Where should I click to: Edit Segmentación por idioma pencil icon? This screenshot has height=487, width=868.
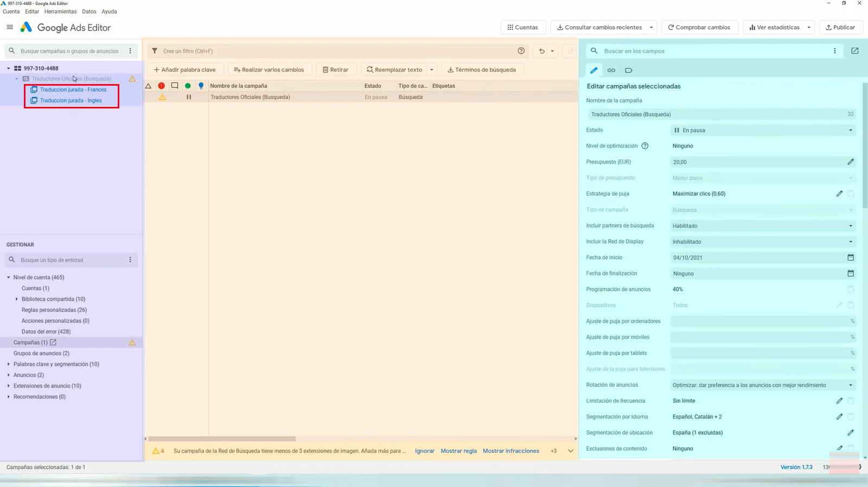coord(839,416)
